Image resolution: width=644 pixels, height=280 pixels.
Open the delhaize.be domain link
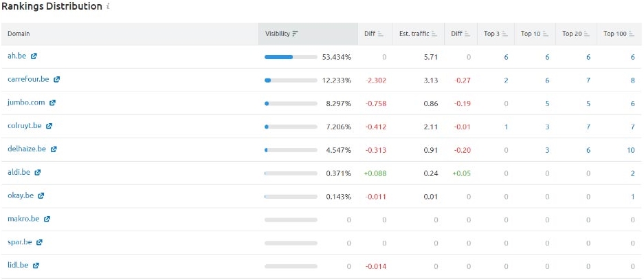[x=27, y=149]
